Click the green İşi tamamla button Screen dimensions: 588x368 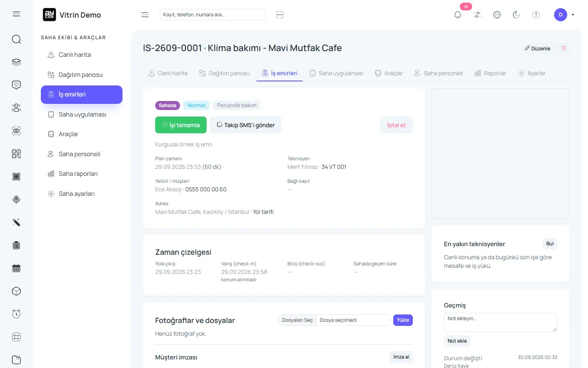coord(181,125)
